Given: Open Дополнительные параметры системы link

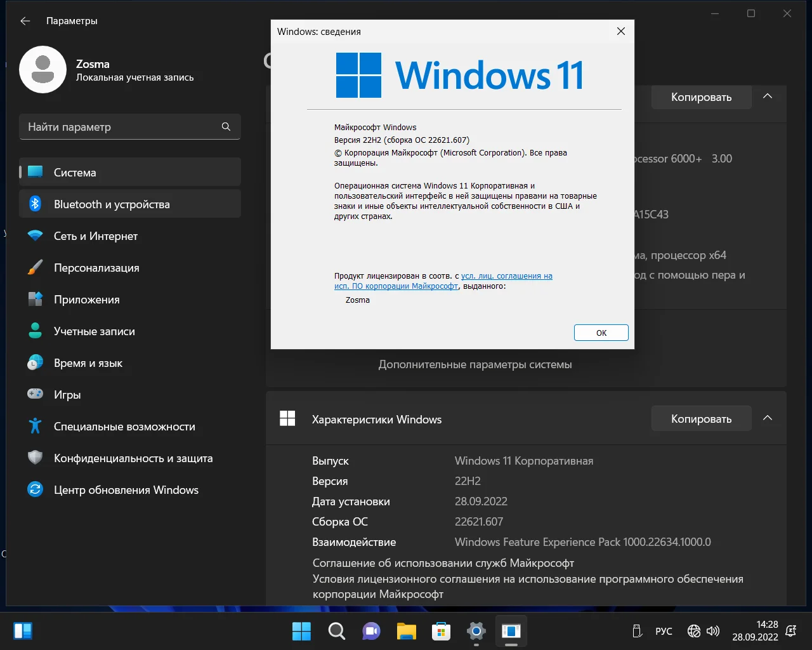Looking at the screenshot, I should [475, 364].
